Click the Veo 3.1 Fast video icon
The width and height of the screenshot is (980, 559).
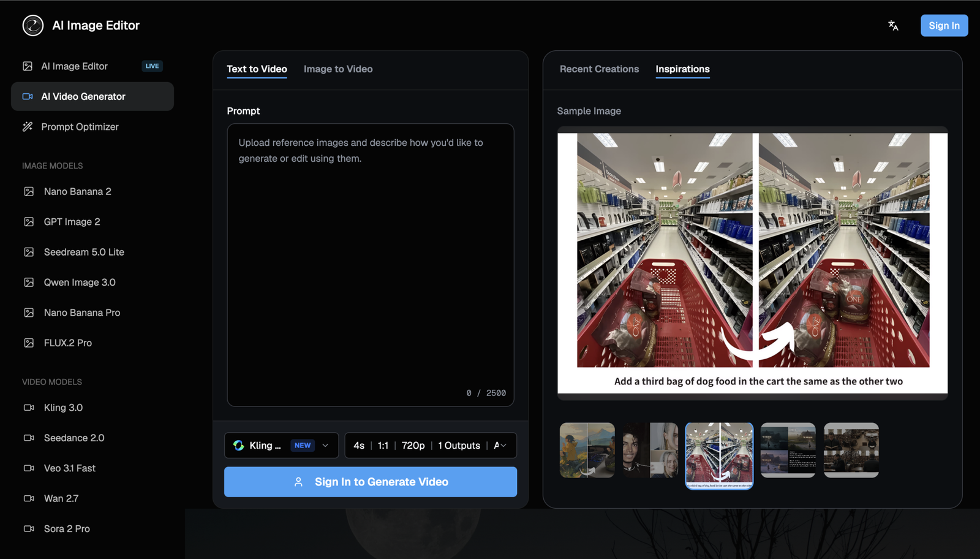29,468
